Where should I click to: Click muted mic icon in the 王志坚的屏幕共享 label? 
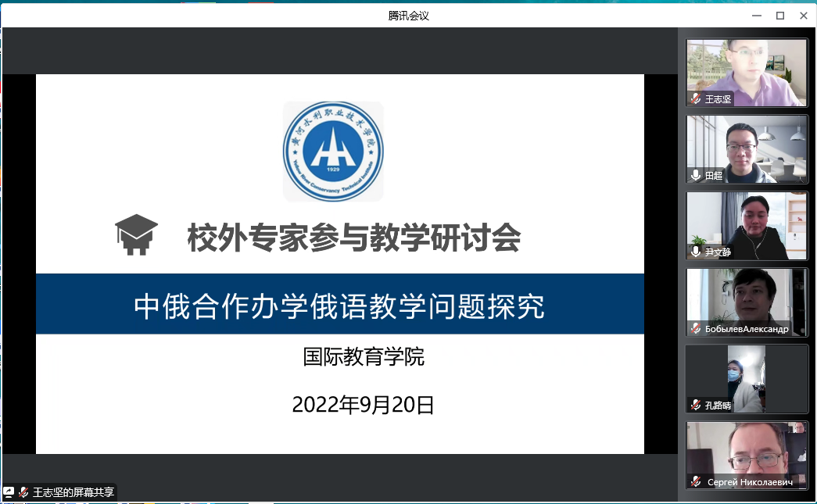[23, 492]
